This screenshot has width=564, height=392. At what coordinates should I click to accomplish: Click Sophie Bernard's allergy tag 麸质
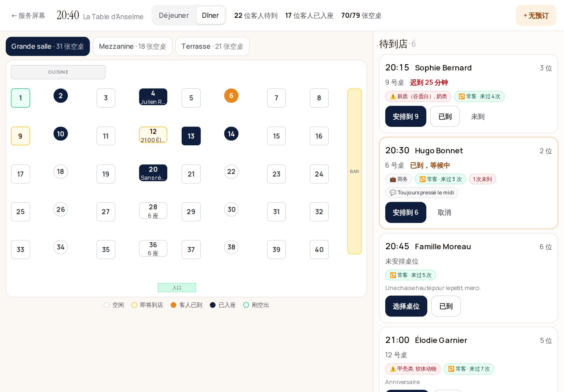pyautogui.click(x=418, y=97)
